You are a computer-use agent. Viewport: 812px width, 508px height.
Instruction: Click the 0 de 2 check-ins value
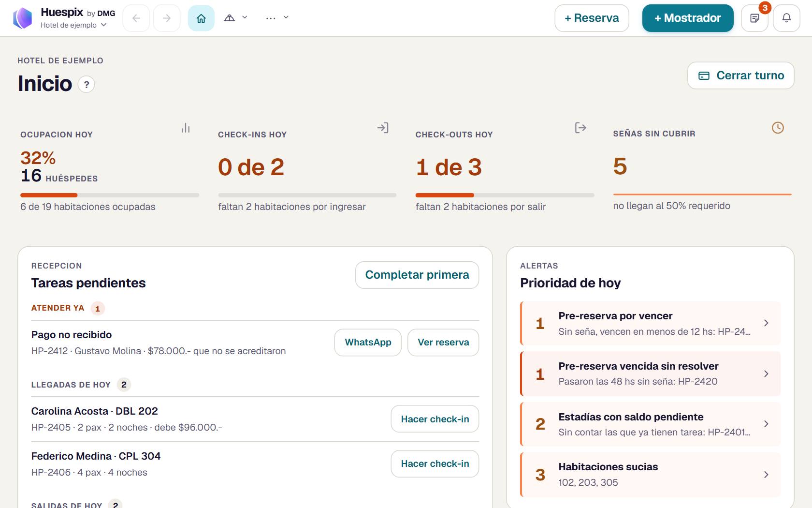click(x=251, y=167)
